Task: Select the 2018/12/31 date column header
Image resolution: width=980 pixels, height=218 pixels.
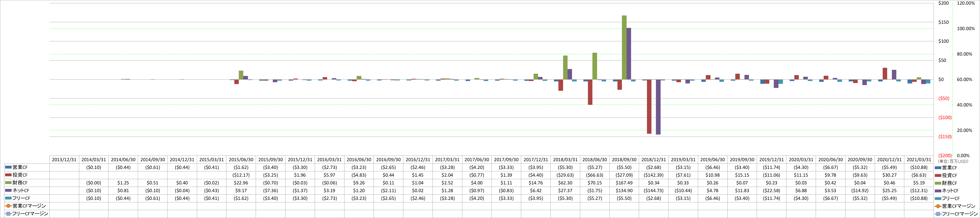Action: 654,160
